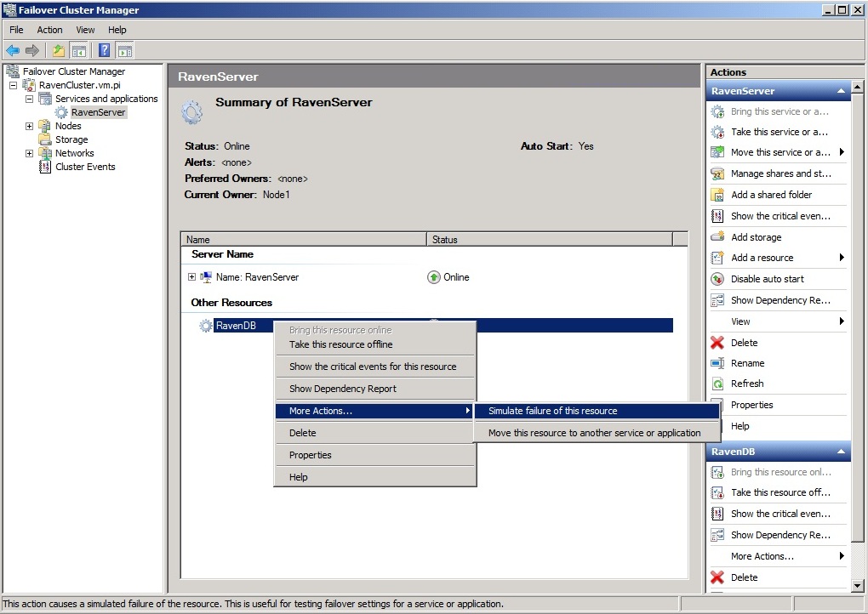The height and width of the screenshot is (614, 868).
Task: Click the red X Delete icon under RavenServer
Action: click(x=717, y=343)
